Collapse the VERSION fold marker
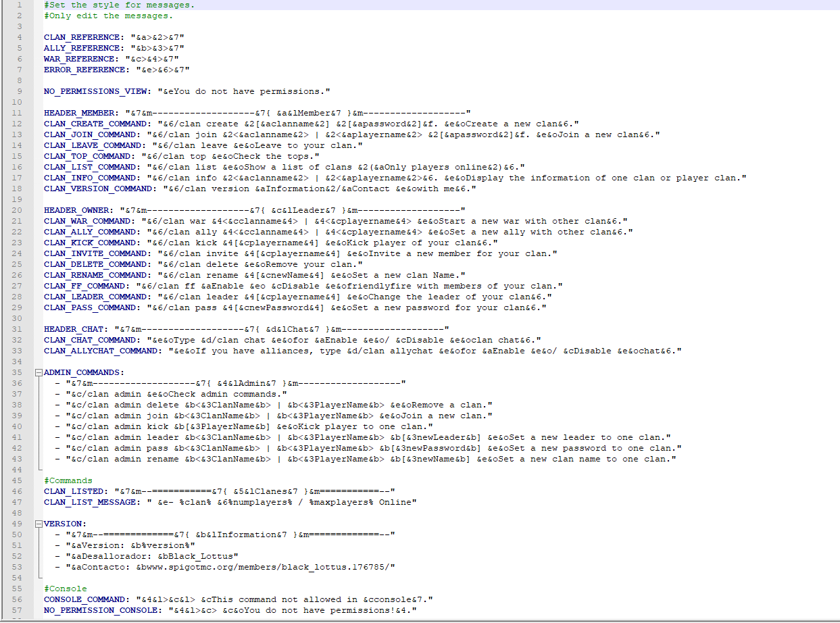 coord(39,524)
